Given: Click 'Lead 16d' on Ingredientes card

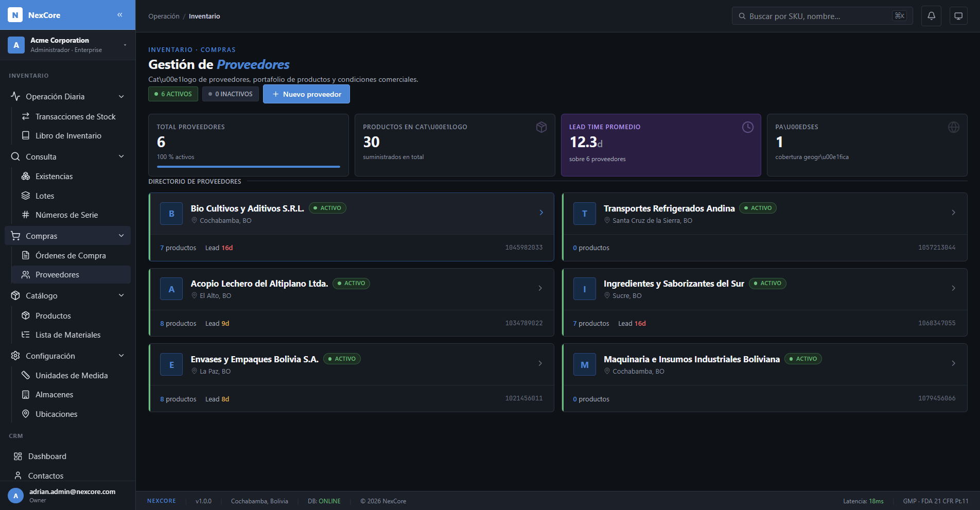Looking at the screenshot, I should (632, 323).
